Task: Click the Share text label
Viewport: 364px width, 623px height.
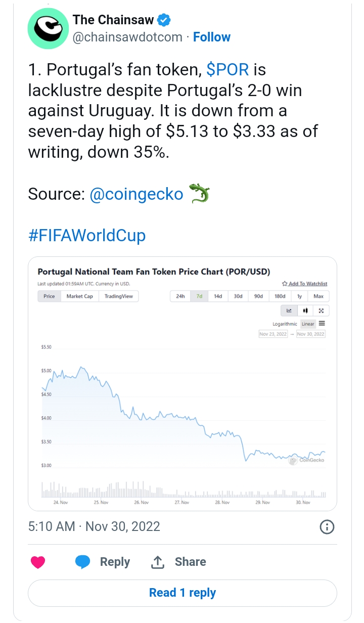Action: click(190, 562)
